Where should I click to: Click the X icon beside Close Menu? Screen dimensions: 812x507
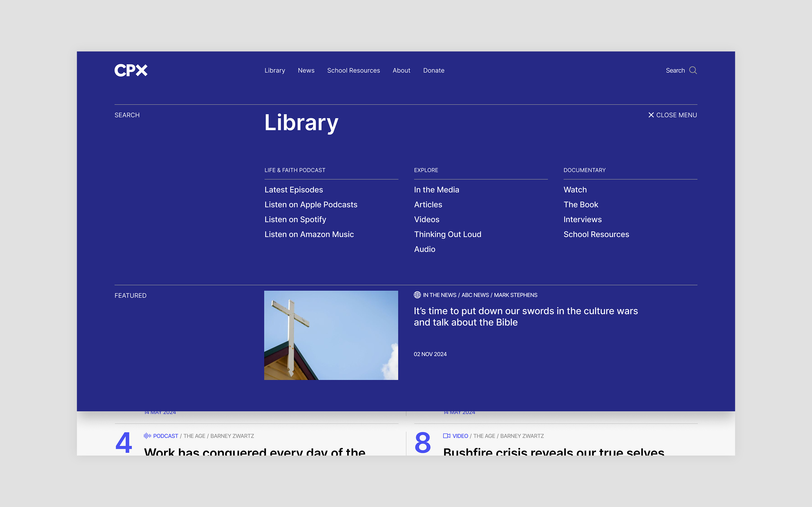tap(651, 115)
